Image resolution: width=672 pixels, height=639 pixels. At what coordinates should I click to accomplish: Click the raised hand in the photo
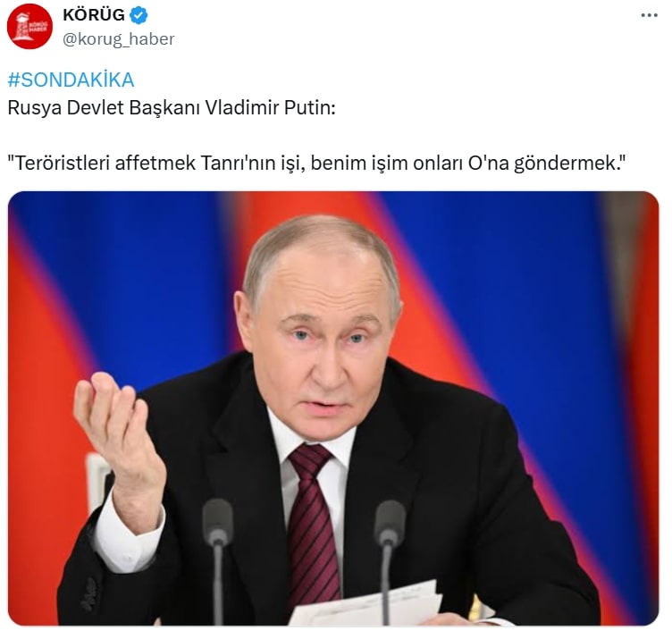[116, 433]
